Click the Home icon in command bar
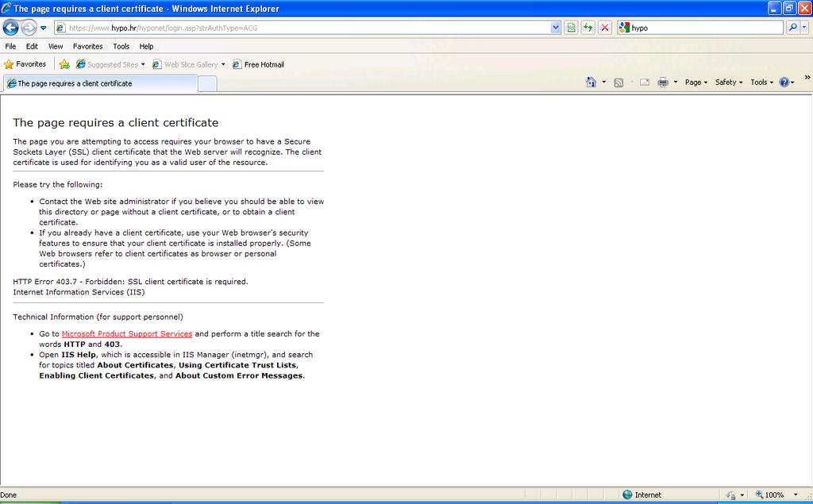813x504 pixels. tap(591, 82)
